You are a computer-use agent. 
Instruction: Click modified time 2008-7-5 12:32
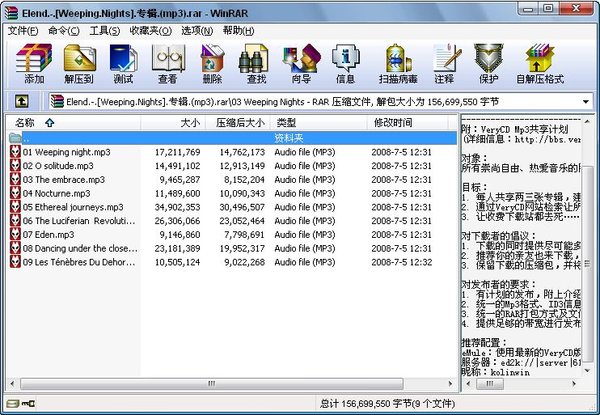coord(401,262)
